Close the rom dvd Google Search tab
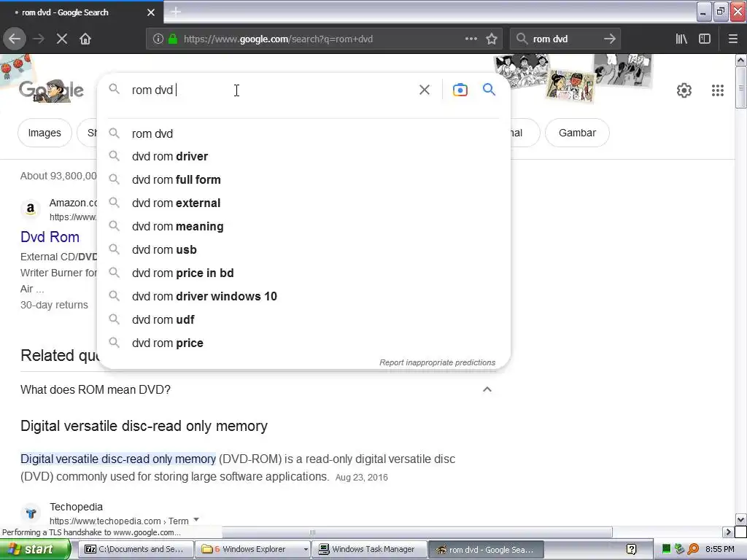 pos(151,12)
